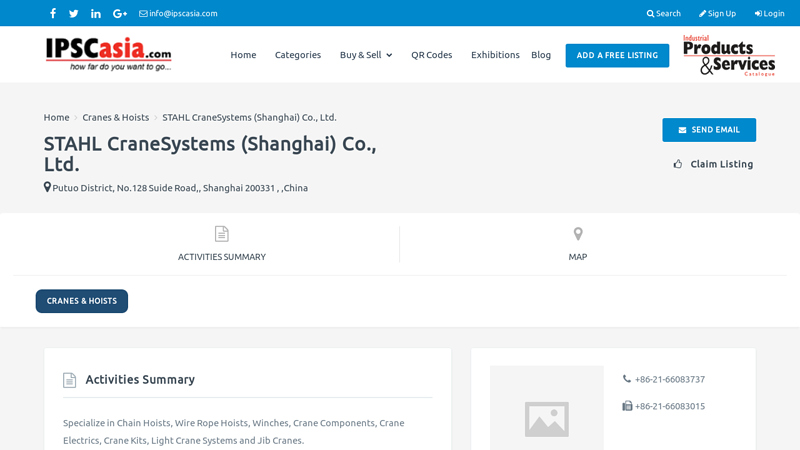Click the company title heading

tap(210, 154)
